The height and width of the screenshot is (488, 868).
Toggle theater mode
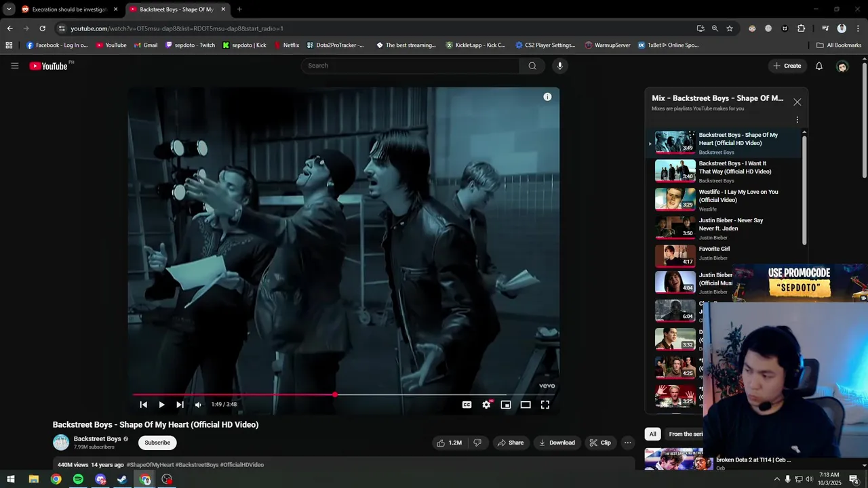coord(526,405)
